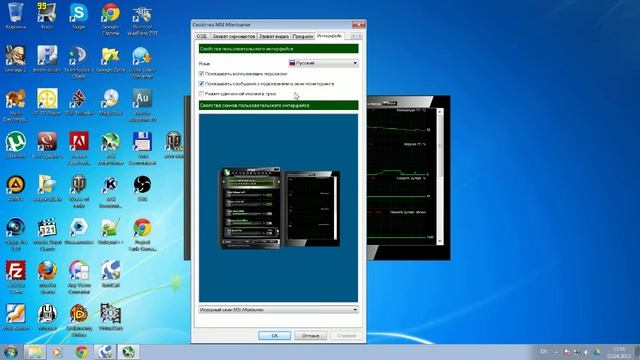
Task: Launch the World of Tanks shortcut beside the dialog
Action: click(x=173, y=145)
